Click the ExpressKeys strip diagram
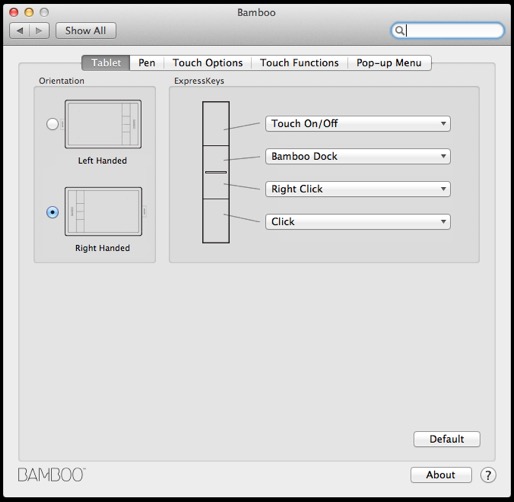Viewport: 514px width, 502px height. (x=216, y=172)
